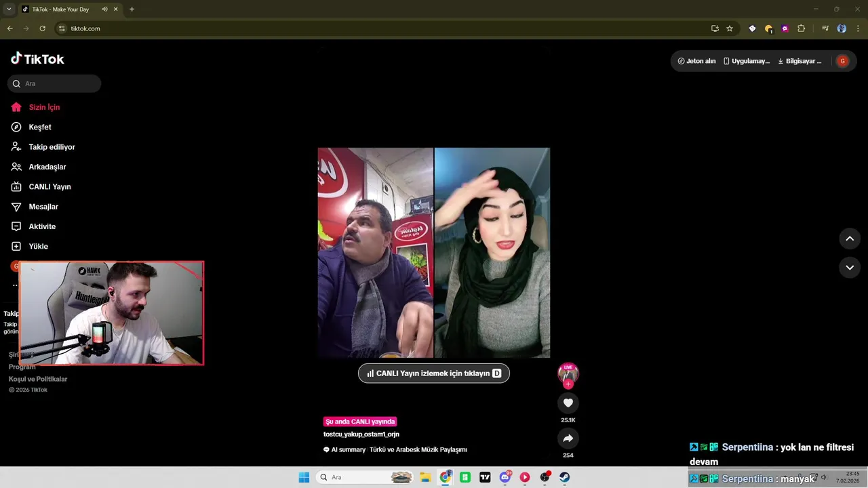The image size is (868, 488).
Task: Open File Explorer from taskbar
Action: point(425,477)
